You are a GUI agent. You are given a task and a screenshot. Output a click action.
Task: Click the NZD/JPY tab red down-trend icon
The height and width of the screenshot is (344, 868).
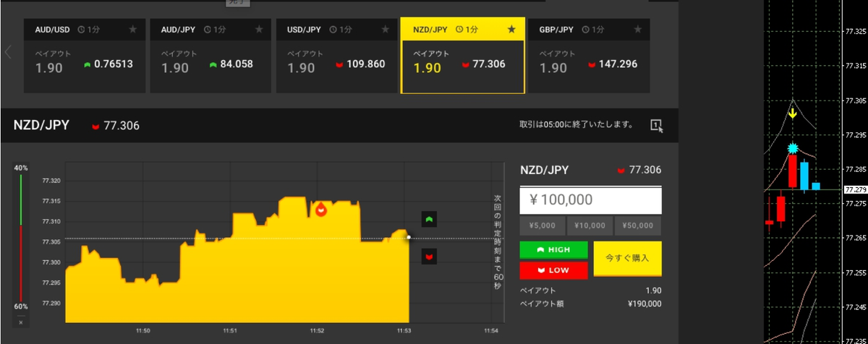(x=465, y=65)
